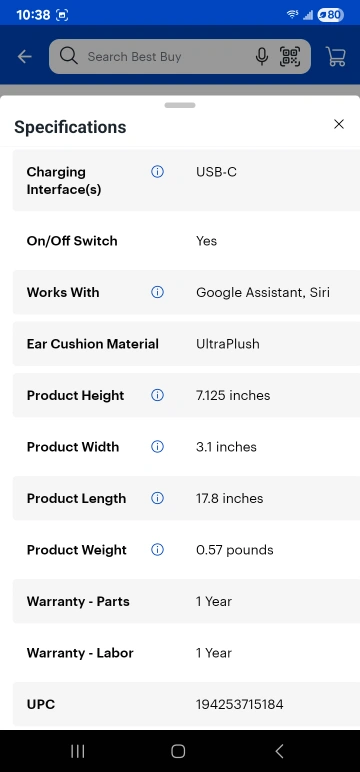Open the shopping cart
This screenshot has width=360, height=772.
(x=336, y=57)
